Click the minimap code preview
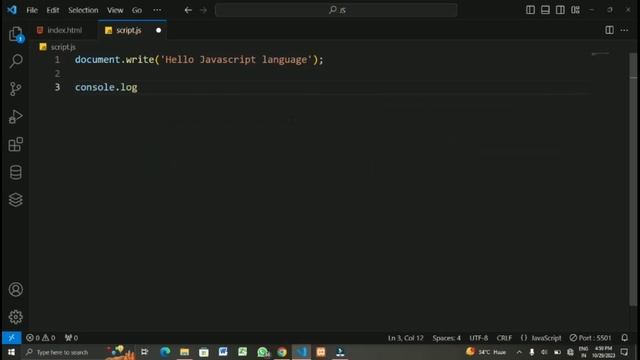This screenshot has height=360, width=640. 600,53
